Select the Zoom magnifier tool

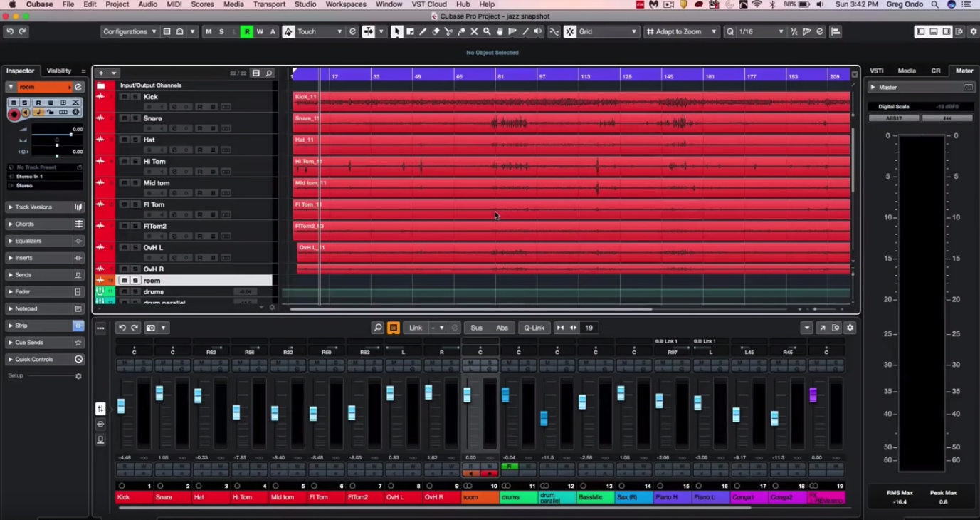(487, 31)
